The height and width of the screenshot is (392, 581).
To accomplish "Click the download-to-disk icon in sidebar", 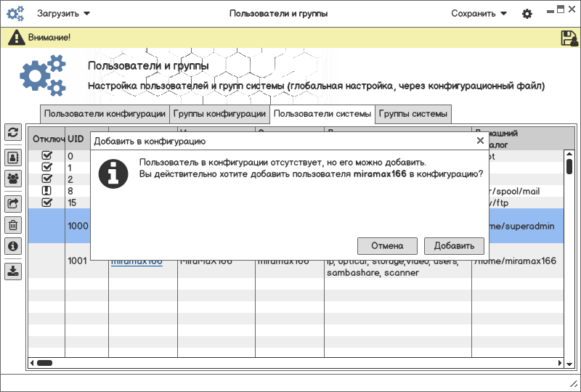I will (x=13, y=271).
